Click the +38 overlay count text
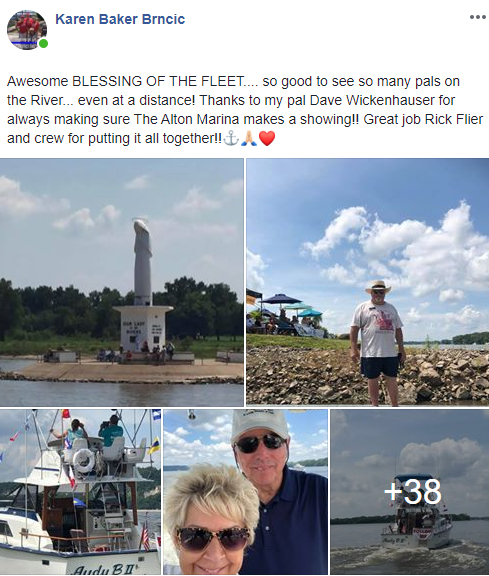This screenshot has width=489, height=576. coord(413,491)
